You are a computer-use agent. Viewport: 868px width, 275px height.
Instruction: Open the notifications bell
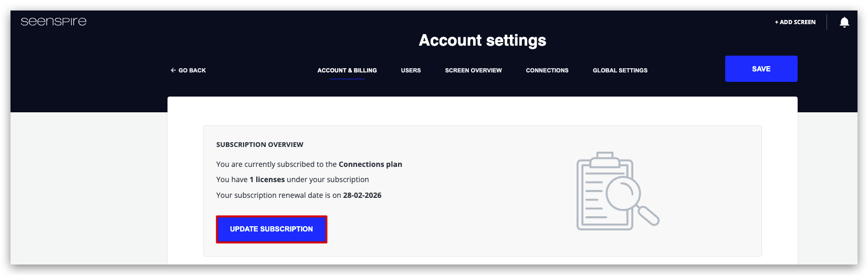pyautogui.click(x=844, y=22)
